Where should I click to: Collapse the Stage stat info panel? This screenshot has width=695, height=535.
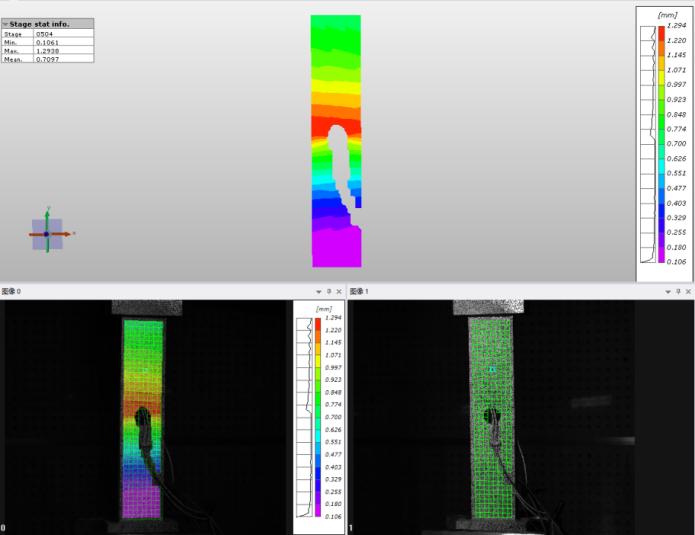pos(5,23)
